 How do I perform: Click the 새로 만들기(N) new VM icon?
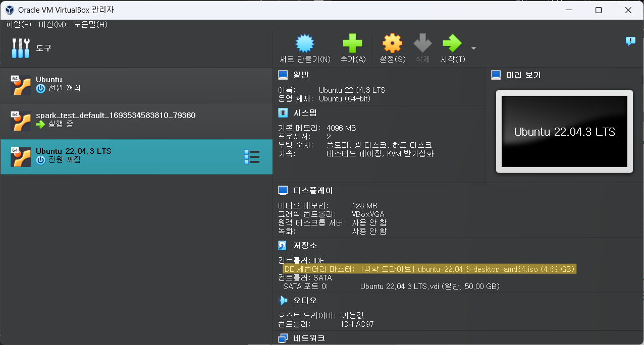point(305,43)
